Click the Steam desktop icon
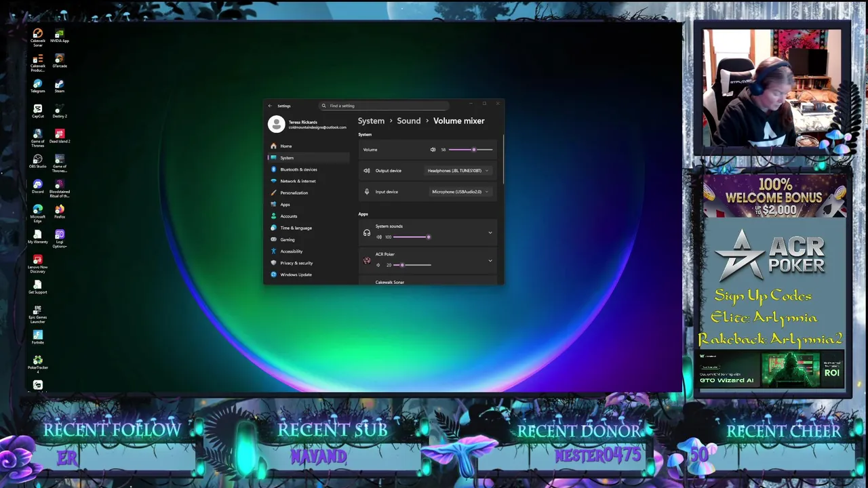This screenshot has width=868, height=488. click(60, 87)
